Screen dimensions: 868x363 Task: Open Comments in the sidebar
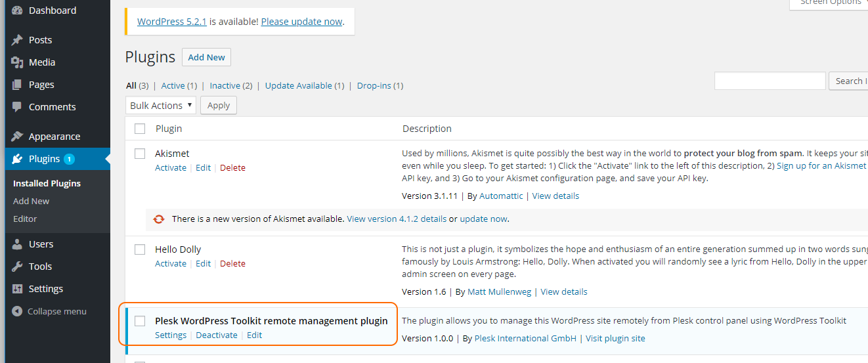[x=52, y=107]
